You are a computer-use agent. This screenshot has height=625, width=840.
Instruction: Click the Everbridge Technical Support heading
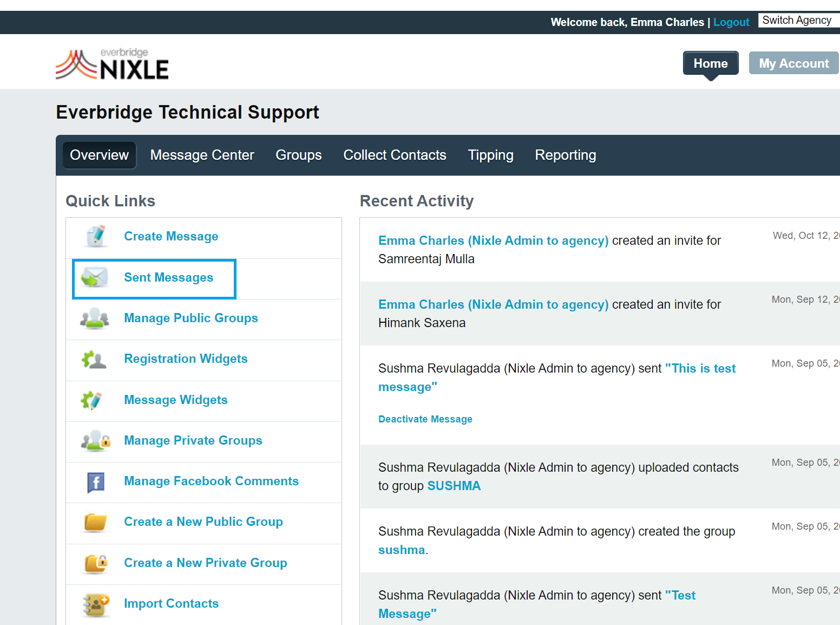(188, 113)
